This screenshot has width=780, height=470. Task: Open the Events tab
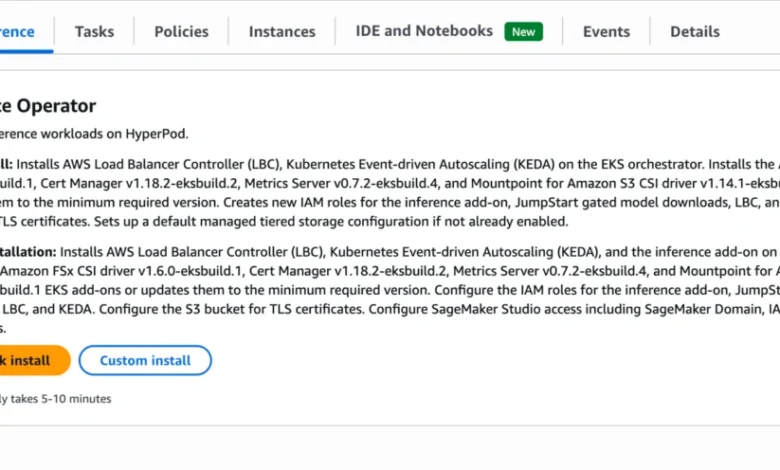tap(606, 32)
